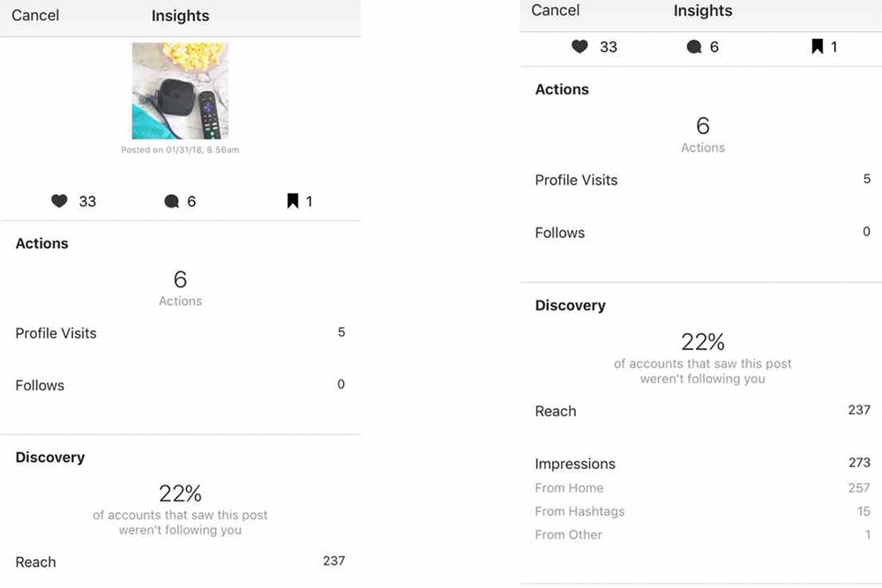Viewport: 882px width, 588px height.
Task: Cancel the Insights view in right screenshot
Action: point(555,10)
